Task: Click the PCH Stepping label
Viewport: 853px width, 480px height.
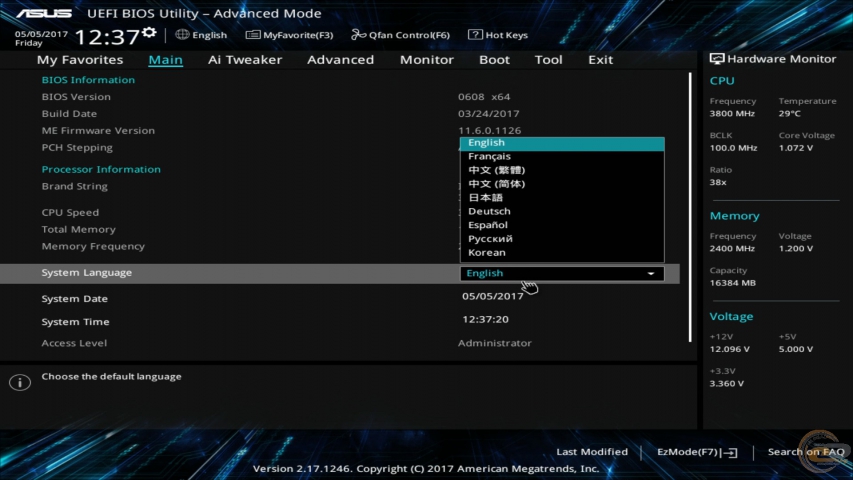Action: (x=77, y=147)
